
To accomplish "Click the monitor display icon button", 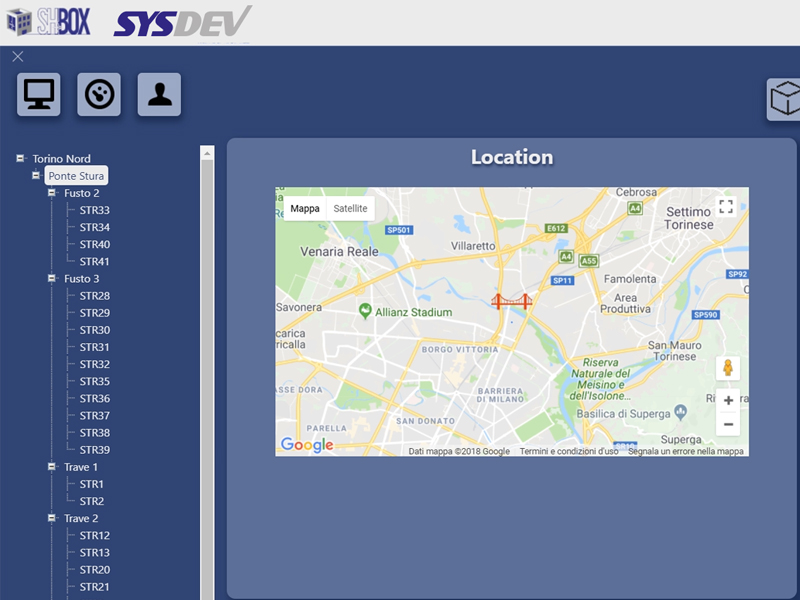I will coord(39,95).
